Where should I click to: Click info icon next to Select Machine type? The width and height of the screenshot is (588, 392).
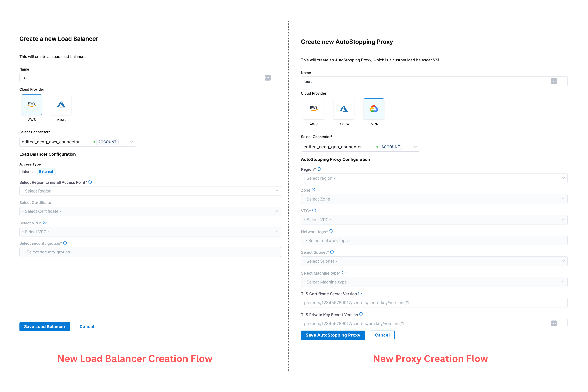(x=344, y=273)
